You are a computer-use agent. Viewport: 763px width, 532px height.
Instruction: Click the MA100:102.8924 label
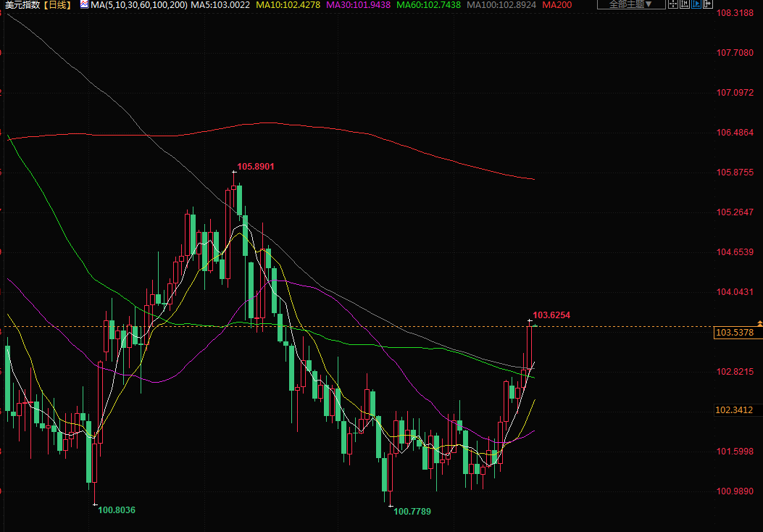[501, 5]
